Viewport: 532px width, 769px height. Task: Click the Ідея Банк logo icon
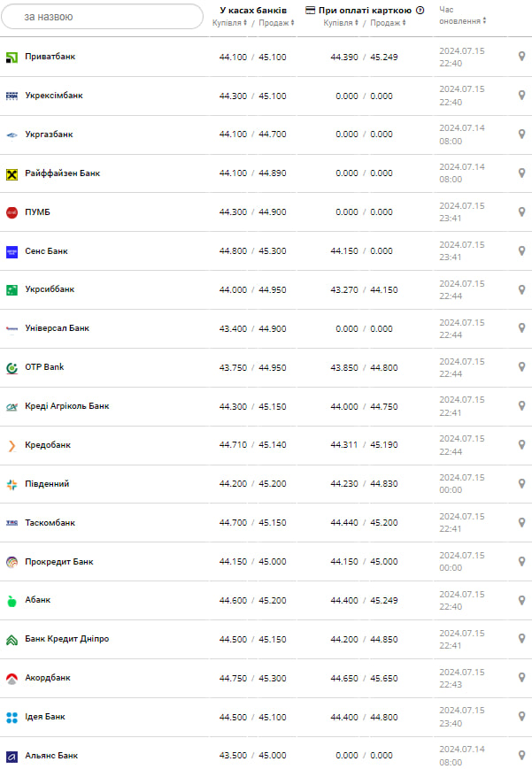12,717
